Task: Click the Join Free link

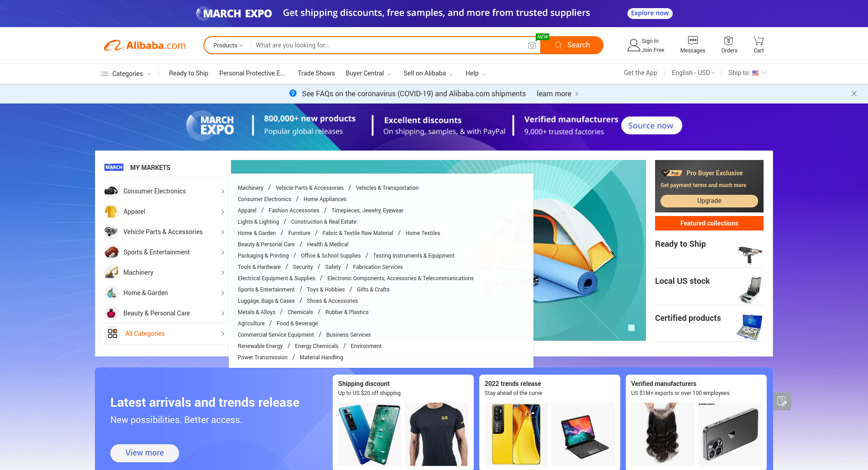Action: [653, 50]
